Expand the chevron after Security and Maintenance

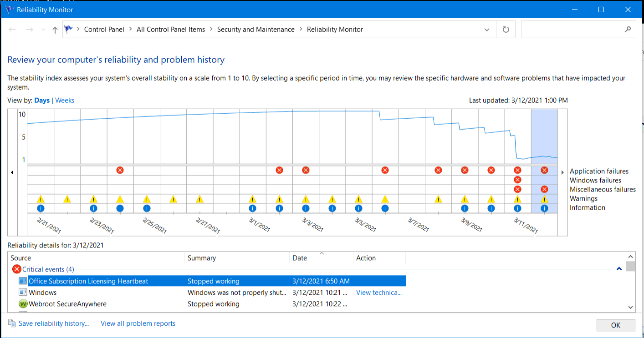click(x=301, y=30)
